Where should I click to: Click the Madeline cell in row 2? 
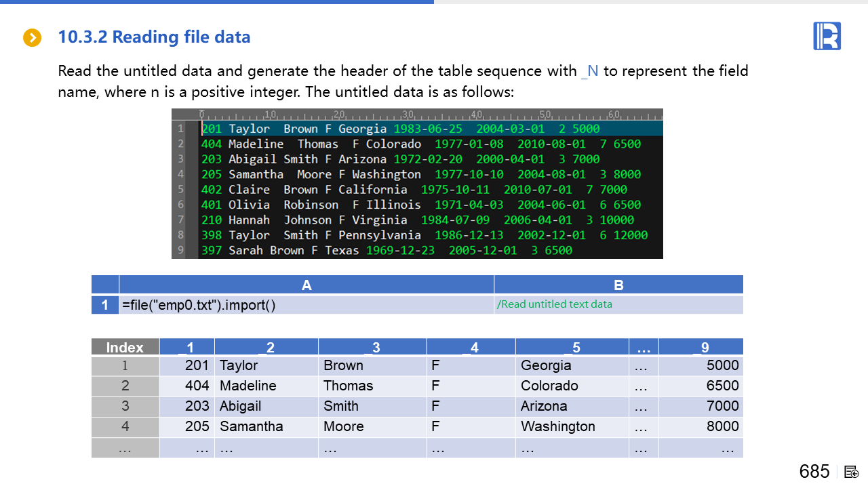248,386
